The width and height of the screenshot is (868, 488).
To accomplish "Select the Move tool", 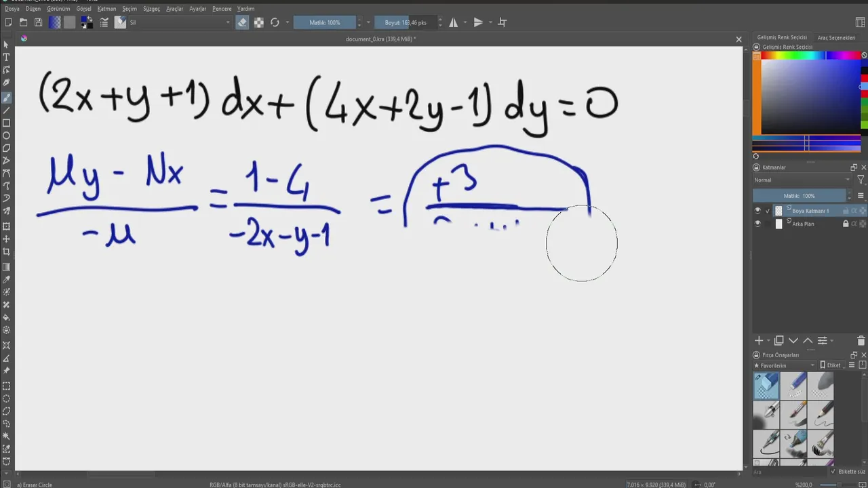I will tap(6, 239).
